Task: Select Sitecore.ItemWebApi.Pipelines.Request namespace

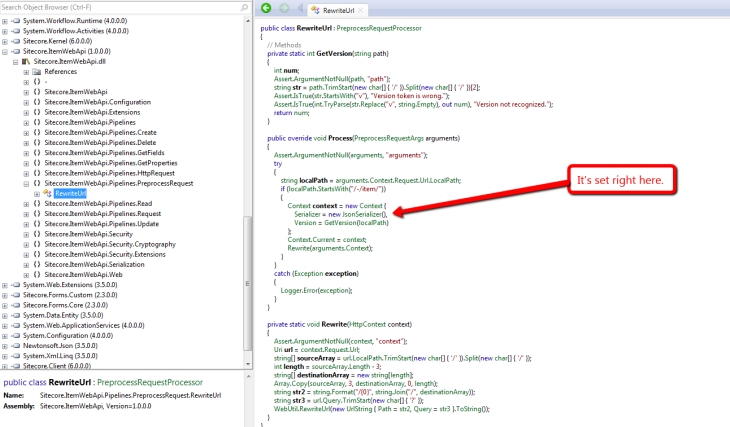Action: (x=102, y=214)
